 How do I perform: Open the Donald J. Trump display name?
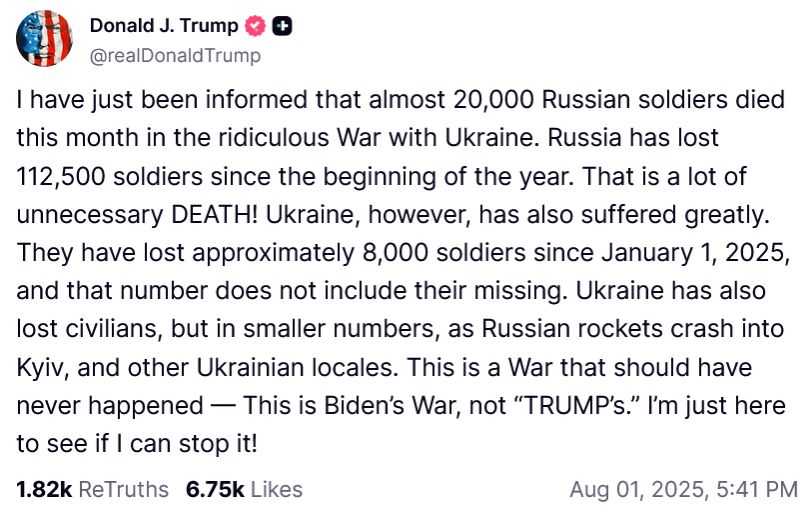[x=166, y=27]
